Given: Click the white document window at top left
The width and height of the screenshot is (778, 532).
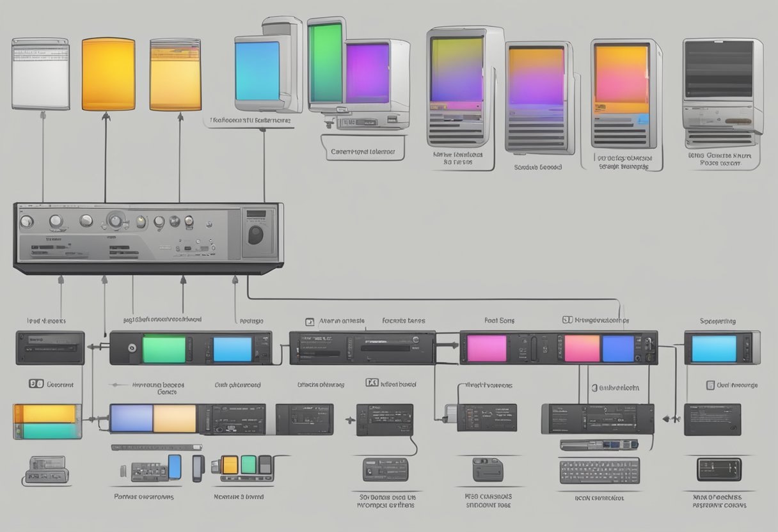Looking at the screenshot, I should [x=40, y=73].
